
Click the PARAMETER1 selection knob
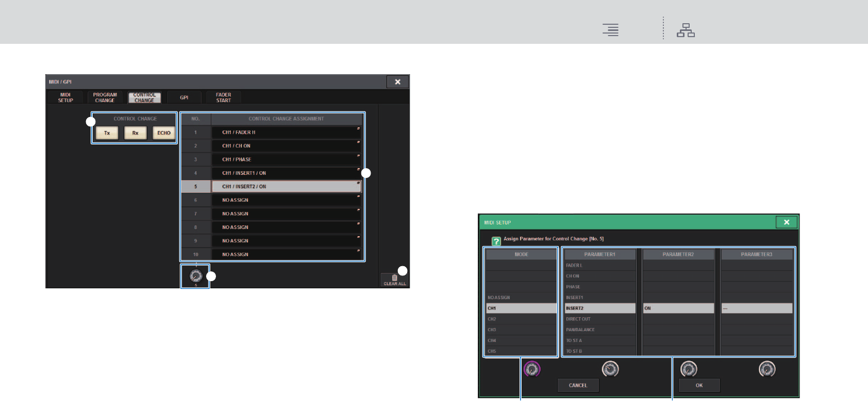610,369
